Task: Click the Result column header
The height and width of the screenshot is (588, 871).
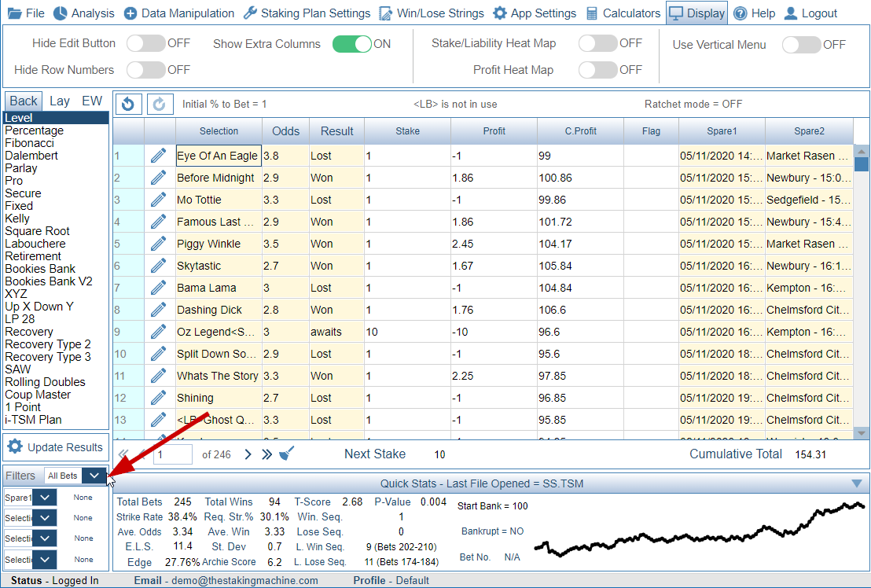Action: click(x=336, y=131)
